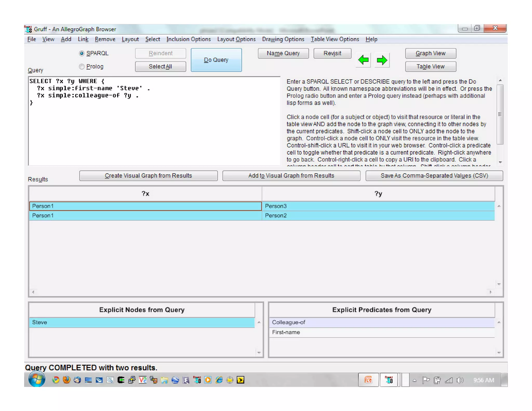Select the SPARQL radio button
The image size is (532, 411).
[x=82, y=53]
